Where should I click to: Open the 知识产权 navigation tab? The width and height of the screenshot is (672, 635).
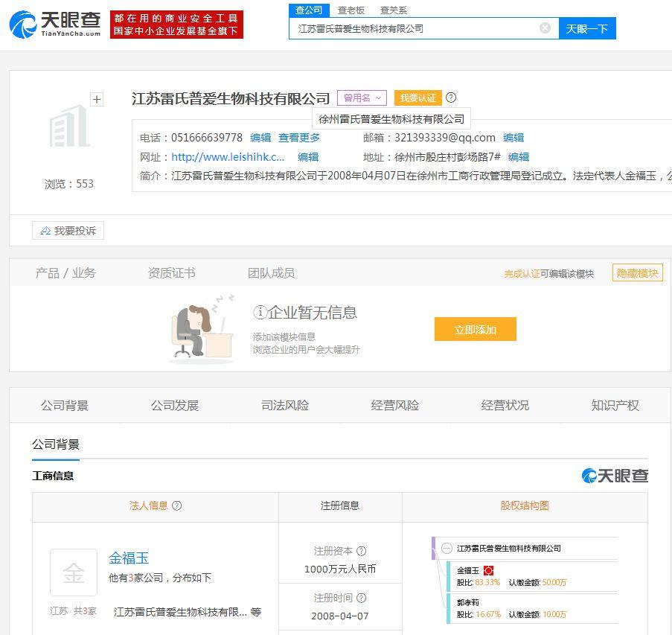615,405
